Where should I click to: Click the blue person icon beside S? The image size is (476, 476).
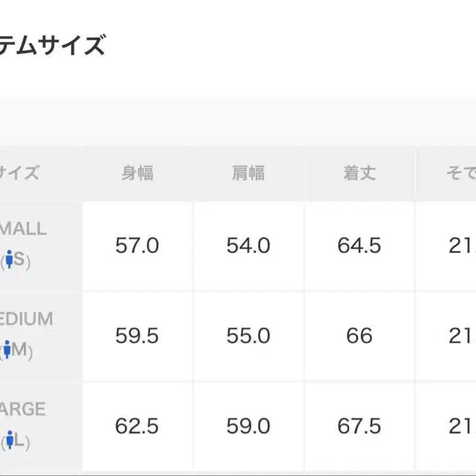point(9,260)
